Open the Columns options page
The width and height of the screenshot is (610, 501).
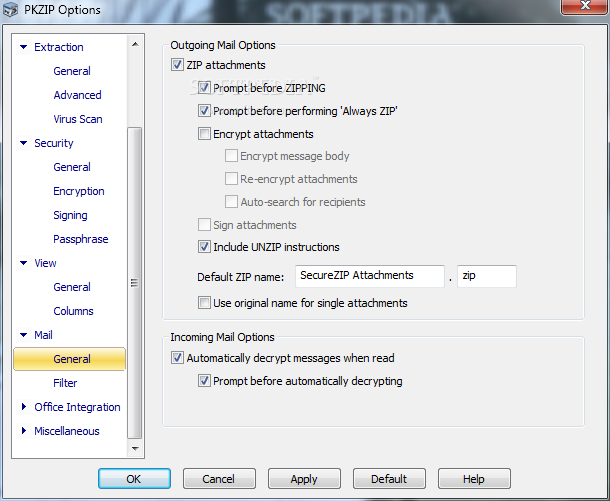[74, 311]
